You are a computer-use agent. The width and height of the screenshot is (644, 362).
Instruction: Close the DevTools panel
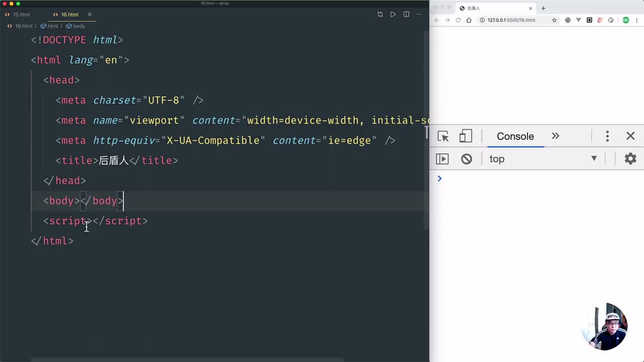(630, 136)
